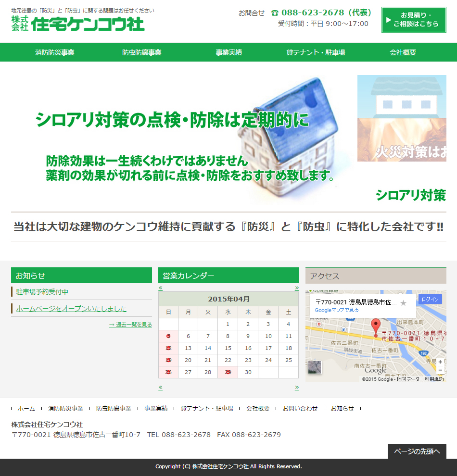The width and height of the screenshot is (457, 476).
Task: Select 事業実績 in the green navigation bar
Action: point(229,52)
